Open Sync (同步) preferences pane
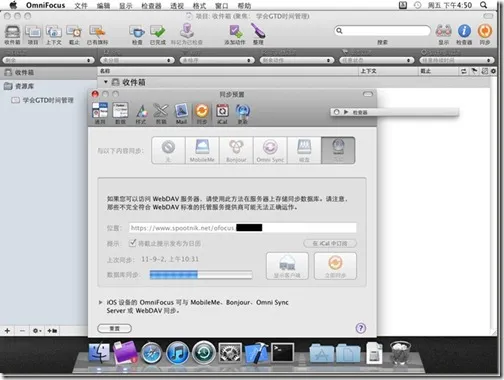 pos(202,113)
